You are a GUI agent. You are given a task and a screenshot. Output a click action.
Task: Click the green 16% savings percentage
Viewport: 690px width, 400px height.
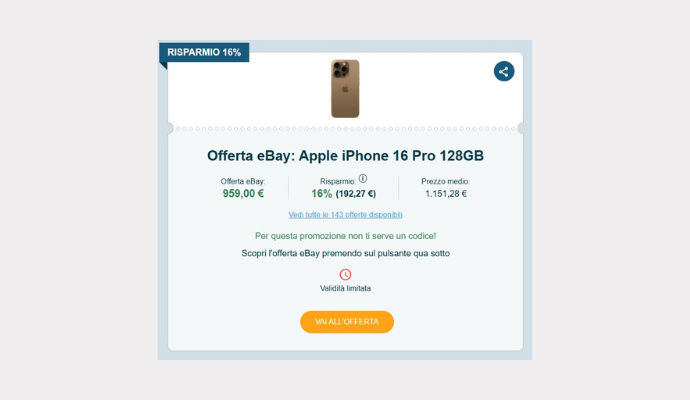pos(322,194)
